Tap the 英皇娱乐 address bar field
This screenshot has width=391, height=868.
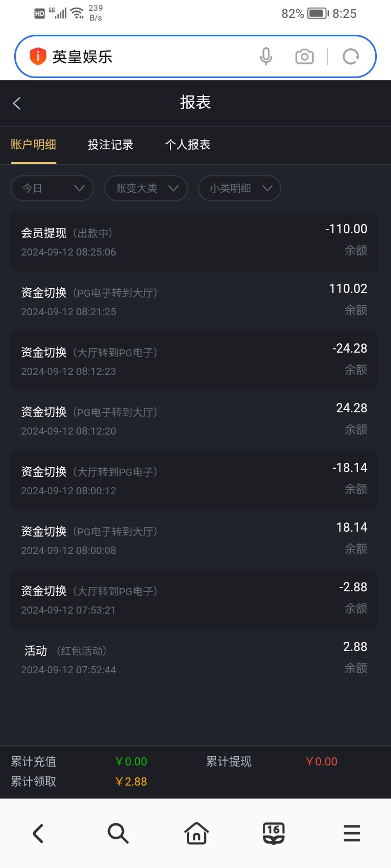coord(147,56)
